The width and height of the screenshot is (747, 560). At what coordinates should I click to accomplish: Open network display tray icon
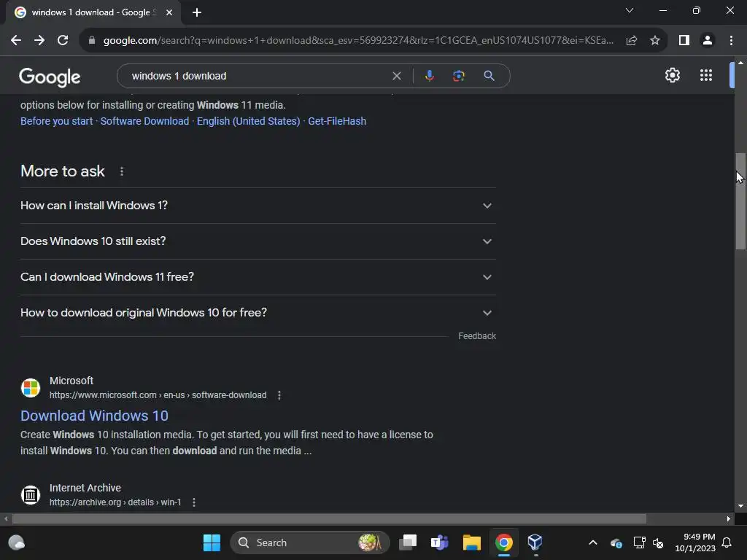pos(639,542)
